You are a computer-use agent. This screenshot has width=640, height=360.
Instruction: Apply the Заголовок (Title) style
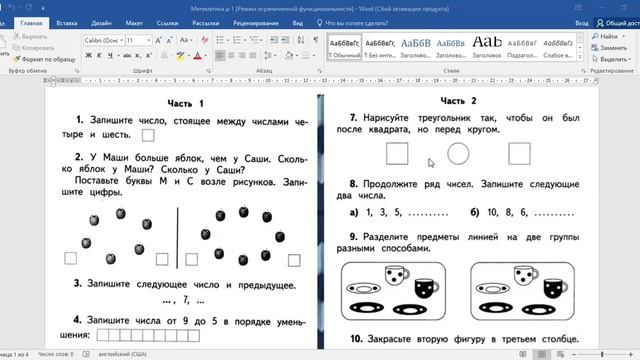tap(487, 47)
